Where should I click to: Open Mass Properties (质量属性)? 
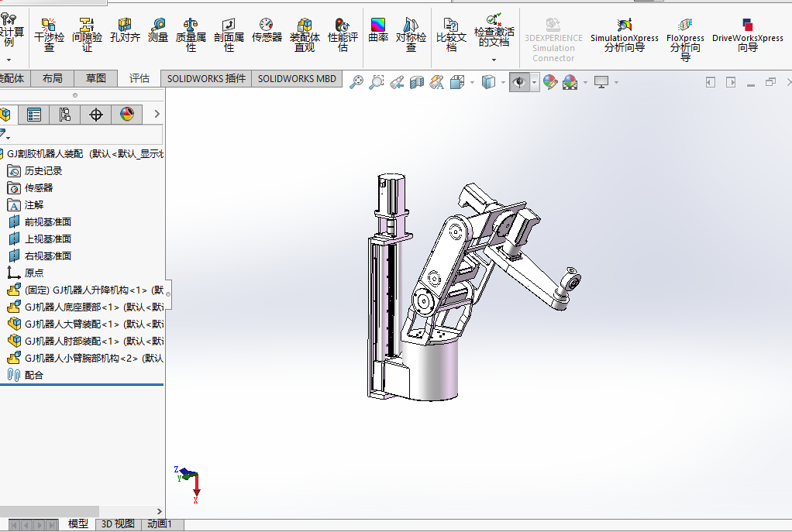191,35
